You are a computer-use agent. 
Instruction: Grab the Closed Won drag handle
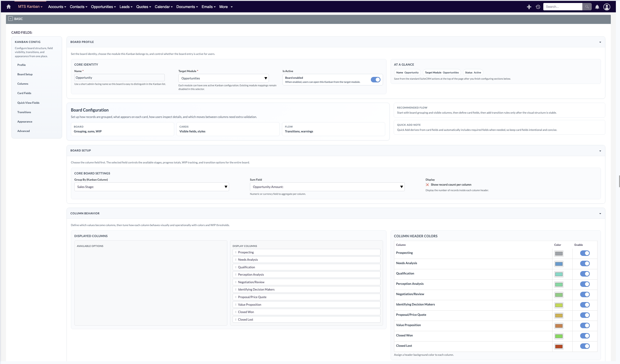[x=235, y=312]
